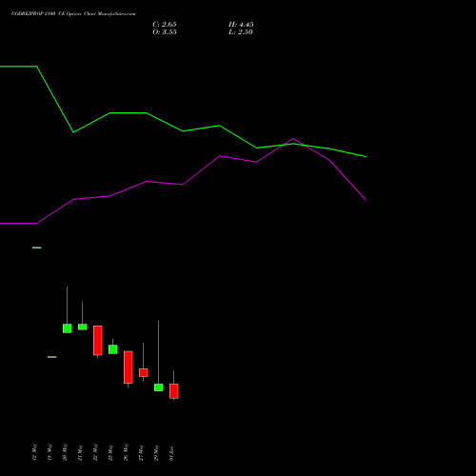Select the '26 May' date label

(x=126, y=452)
